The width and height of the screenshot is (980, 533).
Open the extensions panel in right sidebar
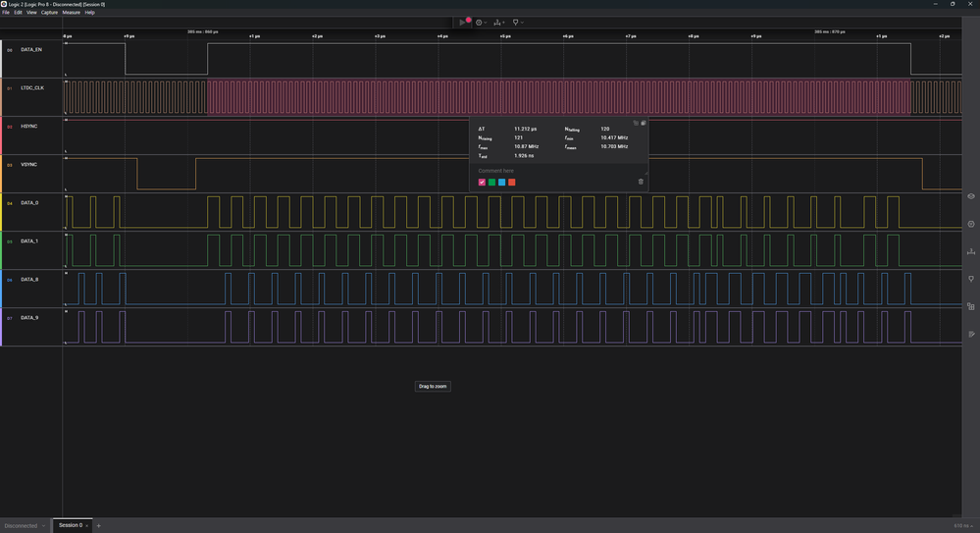(970, 306)
